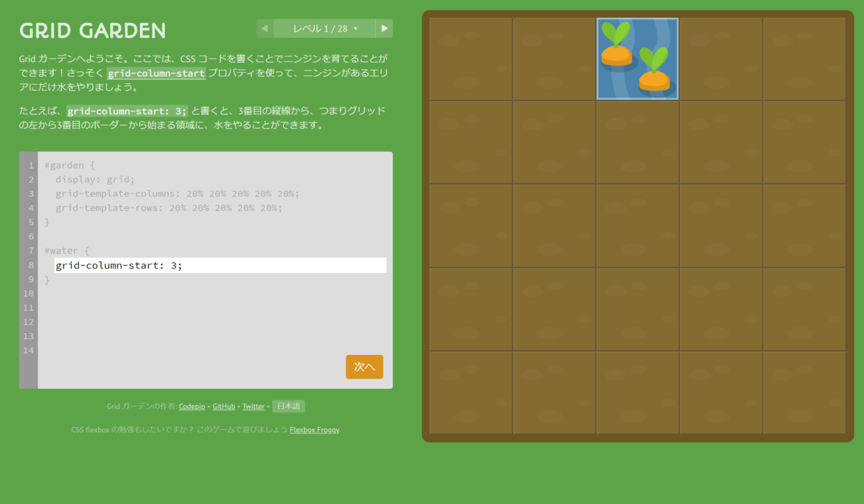Click the #water selector on line 7
864x504 pixels.
tap(62, 251)
